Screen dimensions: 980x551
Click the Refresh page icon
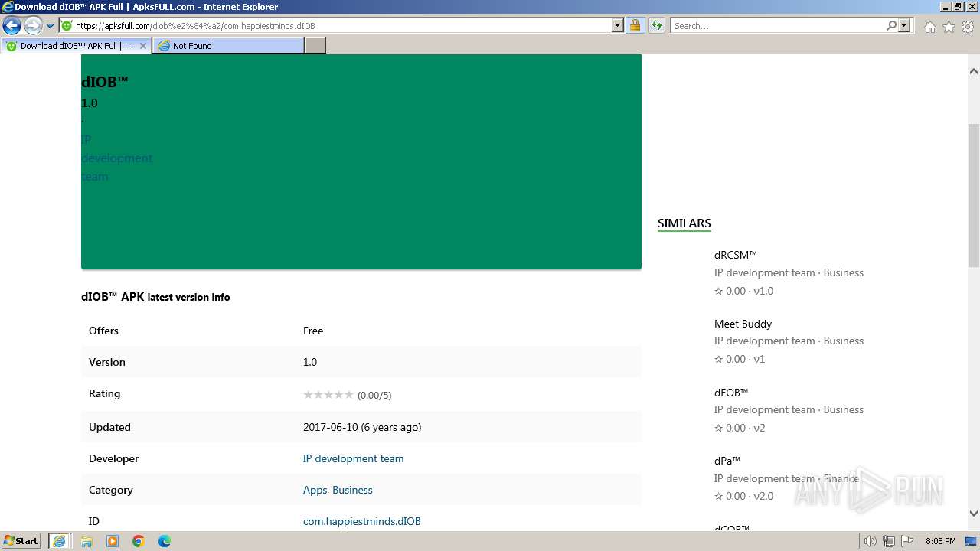657,26
